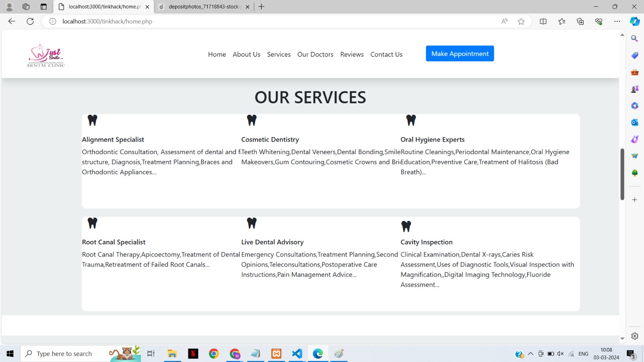The image size is (644, 362).
Task: Open Shopping tag icon in sidebar
Action: 635,56
